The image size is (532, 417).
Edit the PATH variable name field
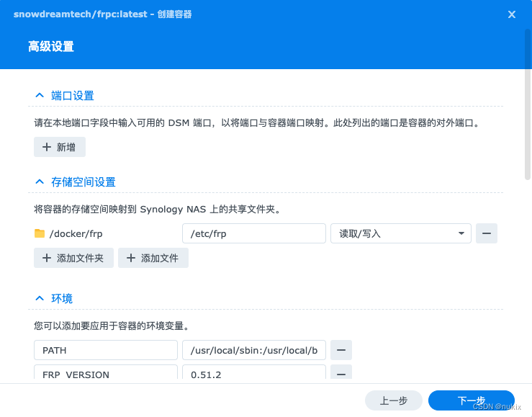click(x=106, y=350)
